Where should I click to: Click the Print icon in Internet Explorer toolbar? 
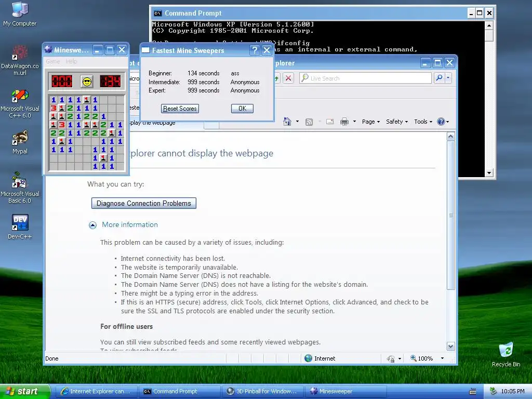pos(344,122)
